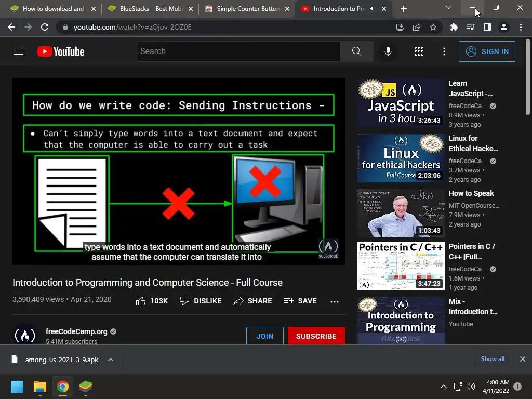532x399 pixels.
Task: Open new tab with plus button
Action: click(x=403, y=9)
